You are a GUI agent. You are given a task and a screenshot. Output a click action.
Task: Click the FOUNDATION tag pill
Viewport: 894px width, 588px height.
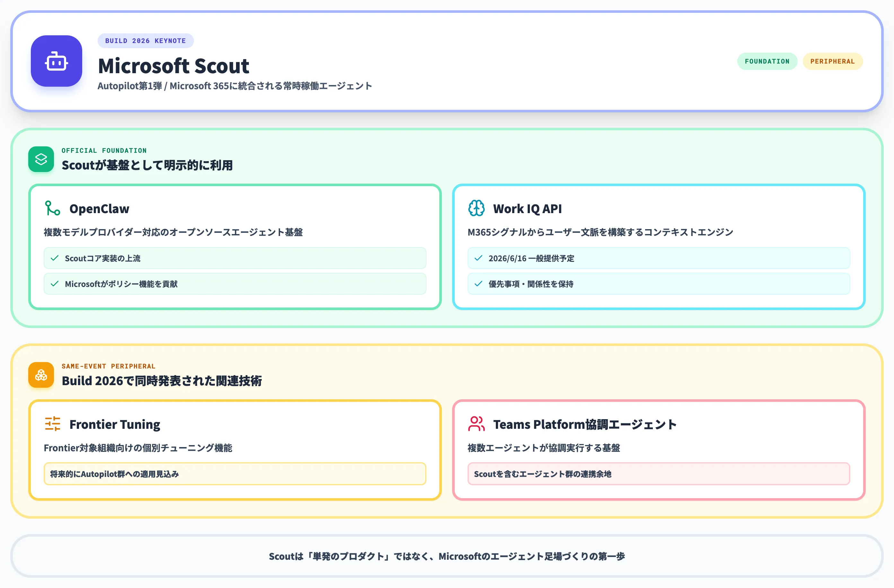click(x=767, y=61)
